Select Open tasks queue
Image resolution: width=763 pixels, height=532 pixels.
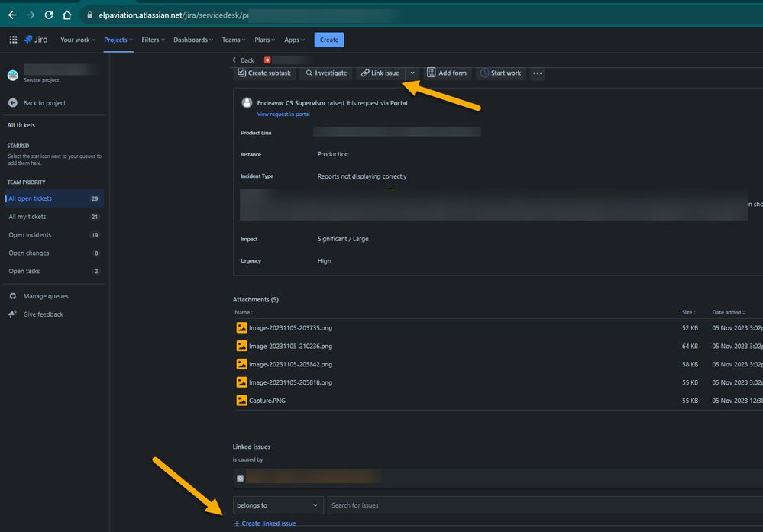pos(53,272)
